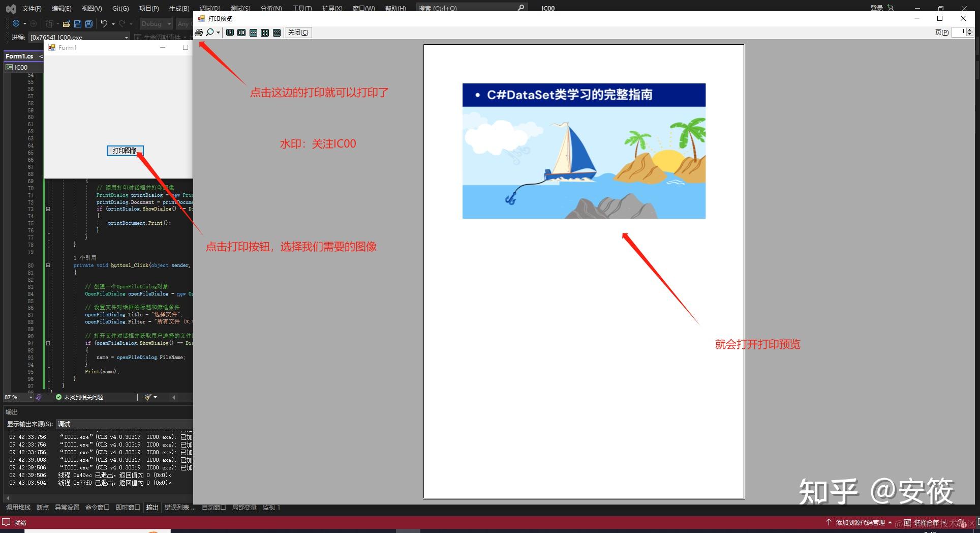Click the 关闭(C) button to close print preview

pyautogui.click(x=298, y=32)
